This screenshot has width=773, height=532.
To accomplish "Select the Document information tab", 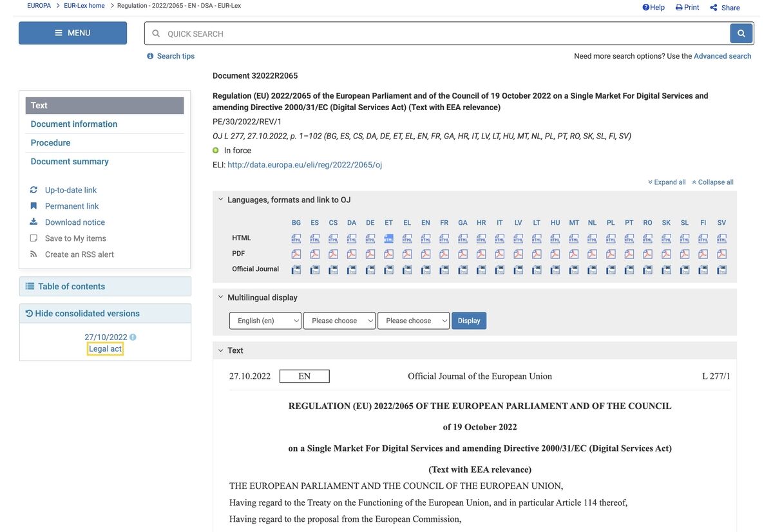I will (x=74, y=124).
